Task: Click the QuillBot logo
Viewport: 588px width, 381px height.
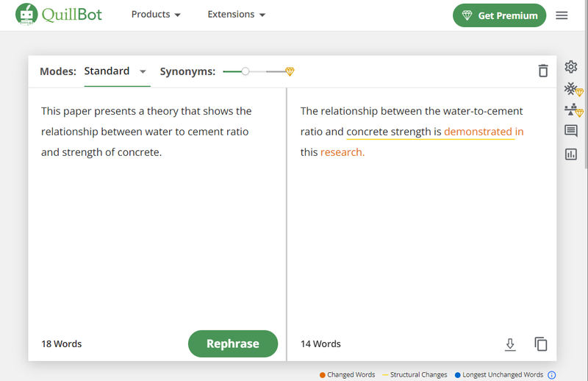Action: click(x=59, y=15)
